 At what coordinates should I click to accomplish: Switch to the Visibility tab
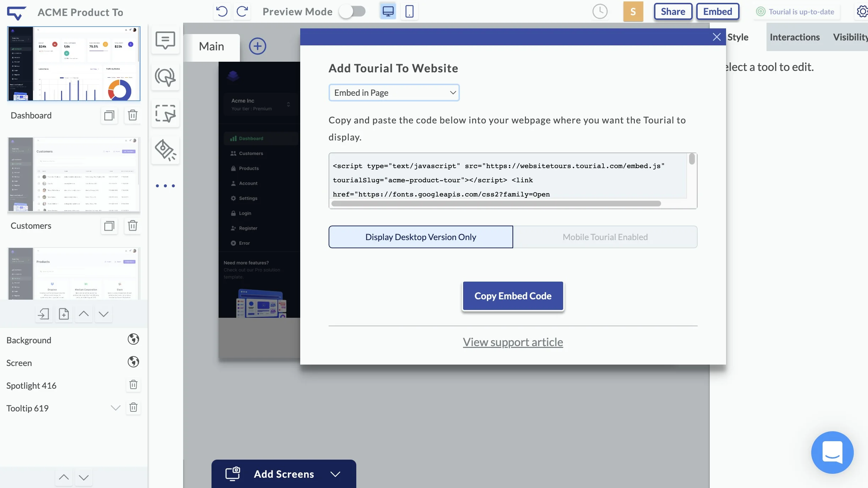pos(851,37)
